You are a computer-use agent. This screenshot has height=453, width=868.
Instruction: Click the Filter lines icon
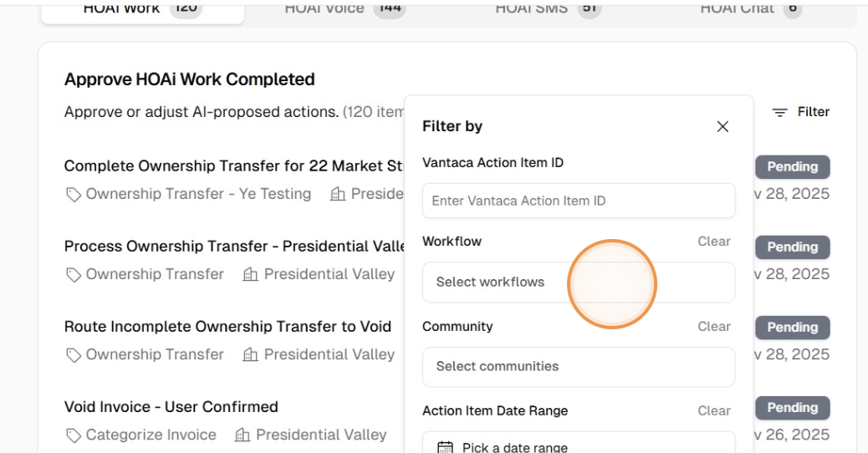tap(779, 112)
